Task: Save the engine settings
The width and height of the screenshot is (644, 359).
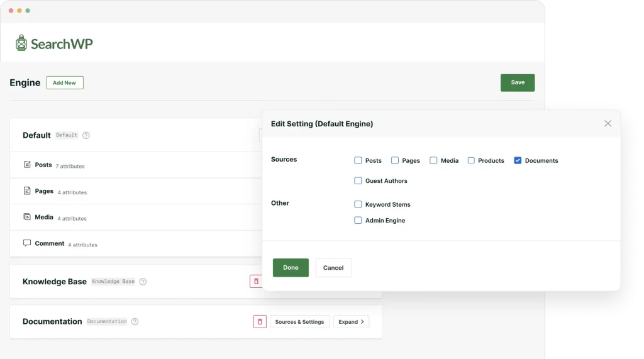Action: [x=518, y=82]
